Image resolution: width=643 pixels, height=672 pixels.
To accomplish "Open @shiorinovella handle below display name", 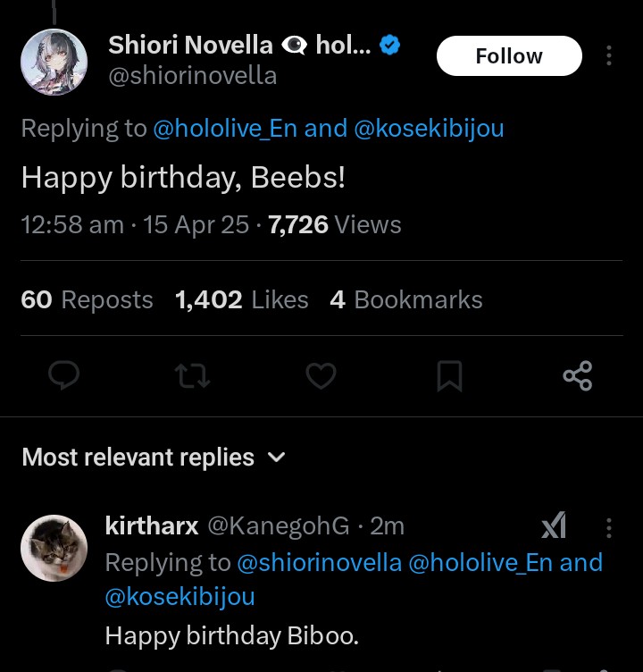I will (192, 76).
